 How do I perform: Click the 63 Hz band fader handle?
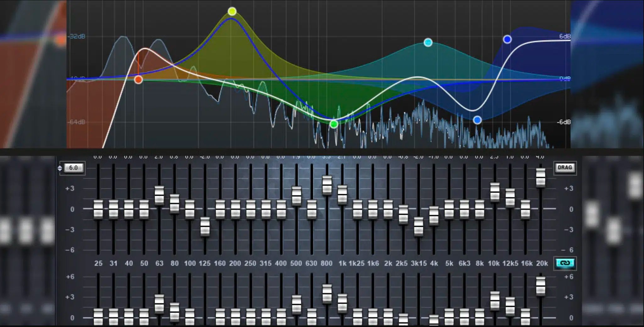[x=159, y=195]
